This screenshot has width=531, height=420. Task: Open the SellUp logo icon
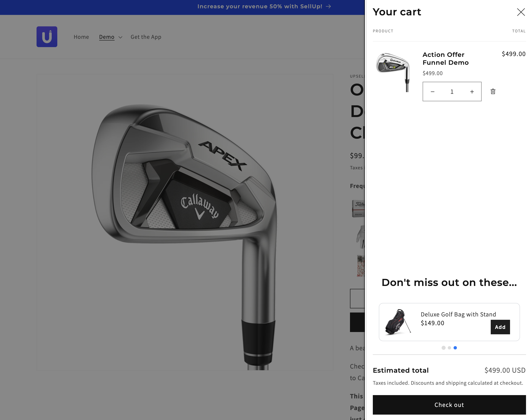point(47,37)
